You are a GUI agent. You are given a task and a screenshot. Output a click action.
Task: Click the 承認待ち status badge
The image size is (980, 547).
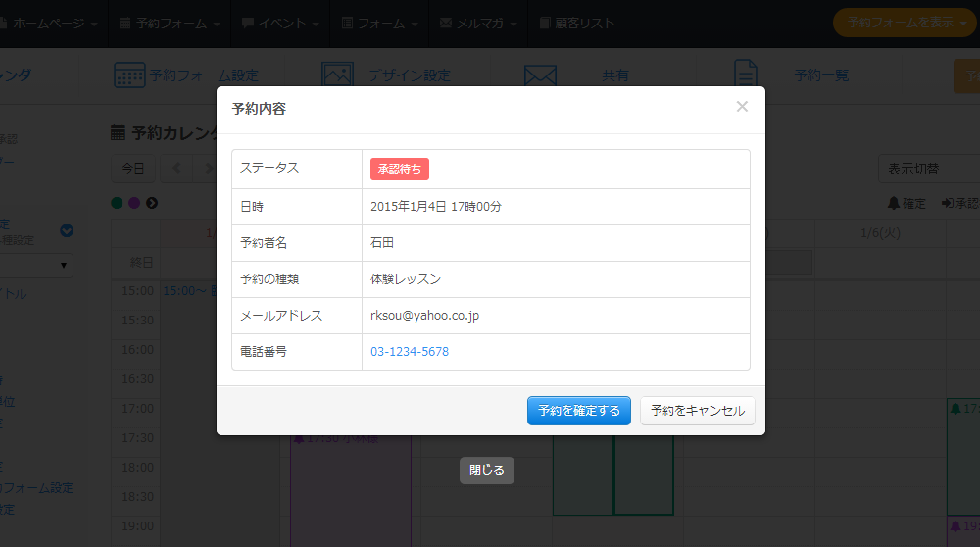[x=399, y=169]
